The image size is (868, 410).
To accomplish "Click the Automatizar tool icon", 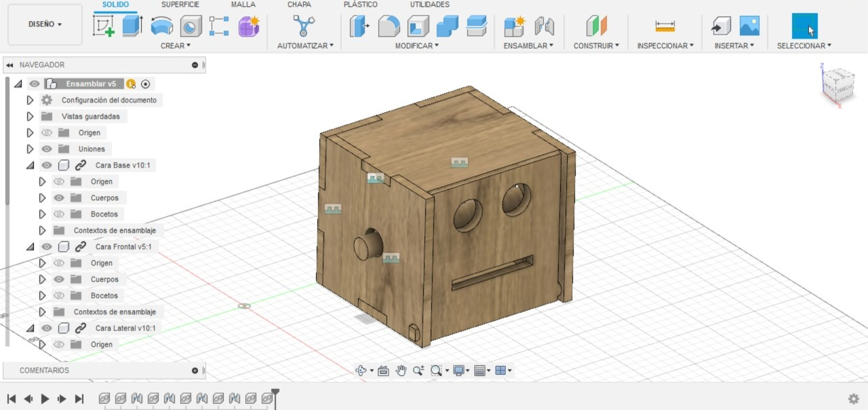I will [304, 26].
